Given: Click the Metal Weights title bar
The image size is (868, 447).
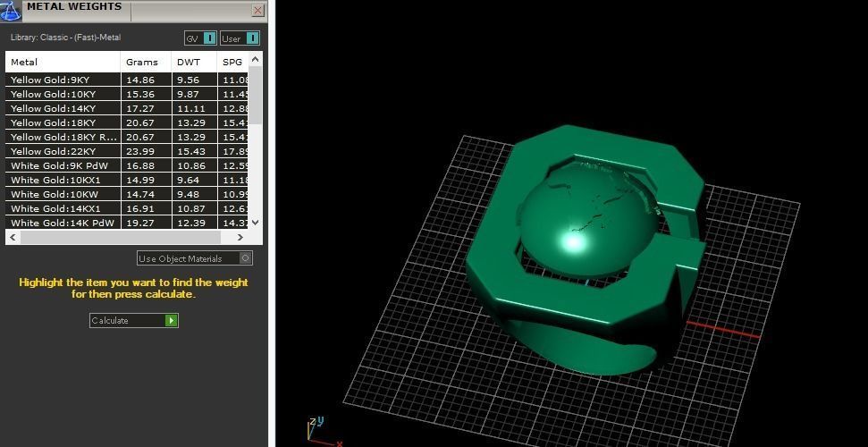Looking at the screenshot, I should (136, 10).
